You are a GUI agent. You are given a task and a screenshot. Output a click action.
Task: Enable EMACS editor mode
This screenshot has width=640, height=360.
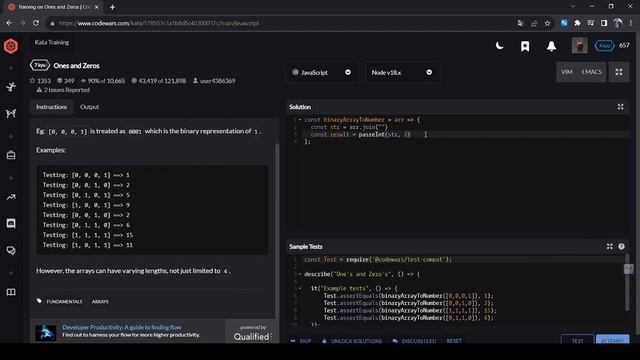coord(591,72)
